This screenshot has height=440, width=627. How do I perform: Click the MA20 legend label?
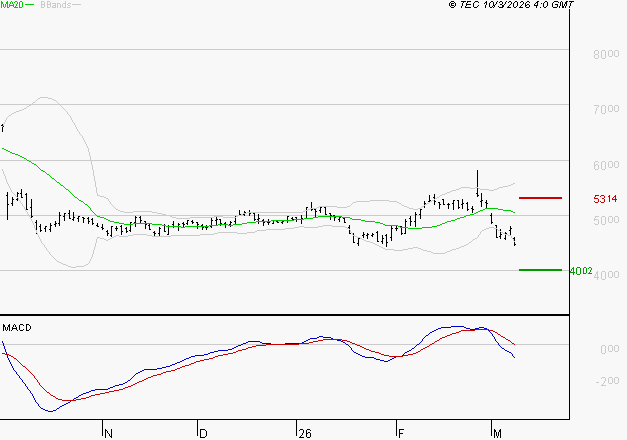[x=12, y=5]
